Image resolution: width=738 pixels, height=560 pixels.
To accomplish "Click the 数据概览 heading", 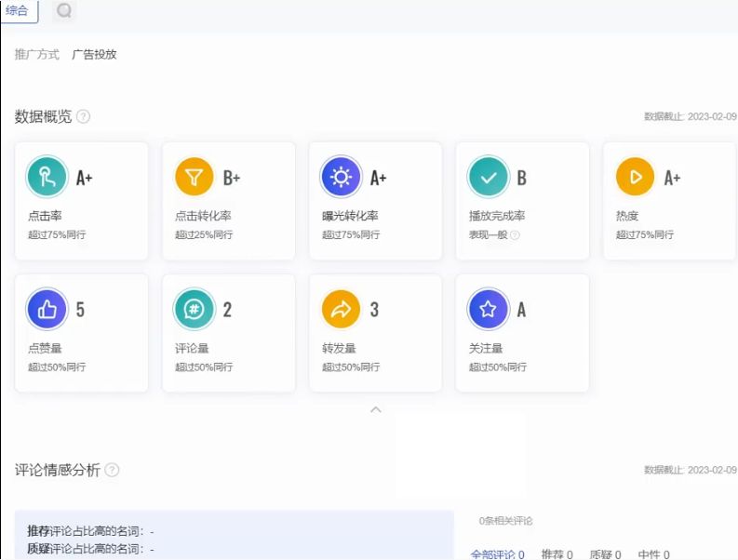I will point(43,116).
